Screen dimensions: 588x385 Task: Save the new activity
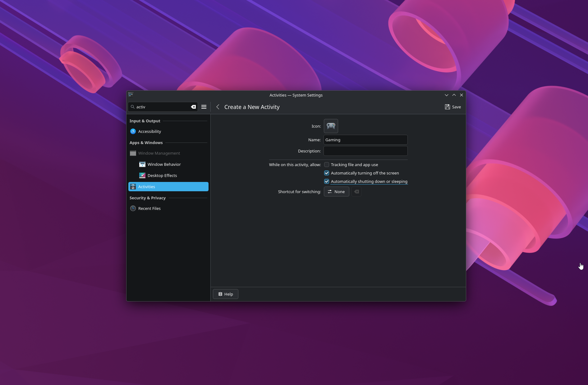pyautogui.click(x=453, y=107)
